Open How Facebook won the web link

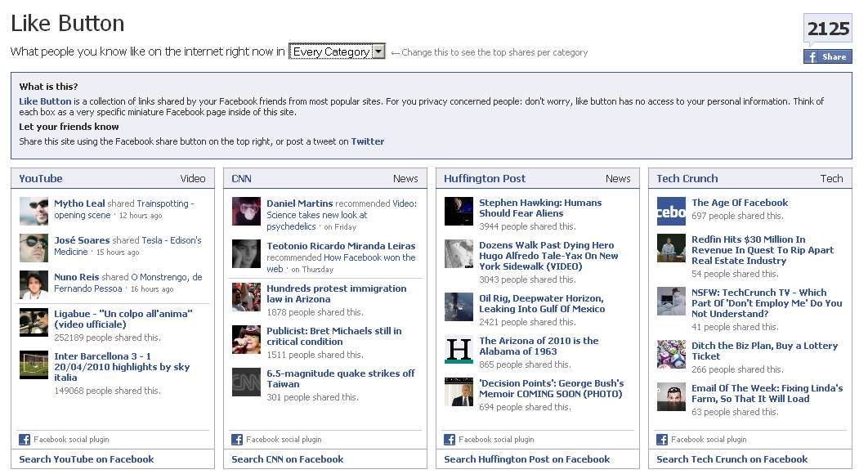pyautogui.click(x=341, y=263)
